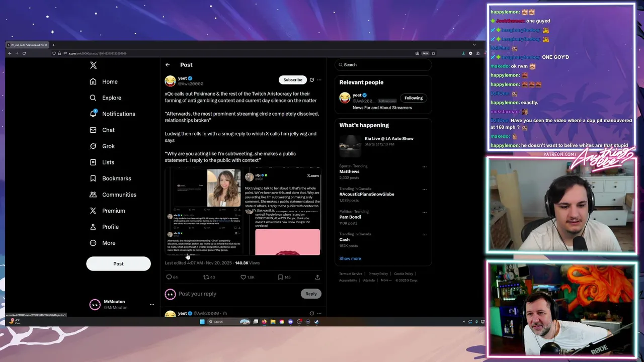
Task: Click the browser reload button
Action: [24, 53]
